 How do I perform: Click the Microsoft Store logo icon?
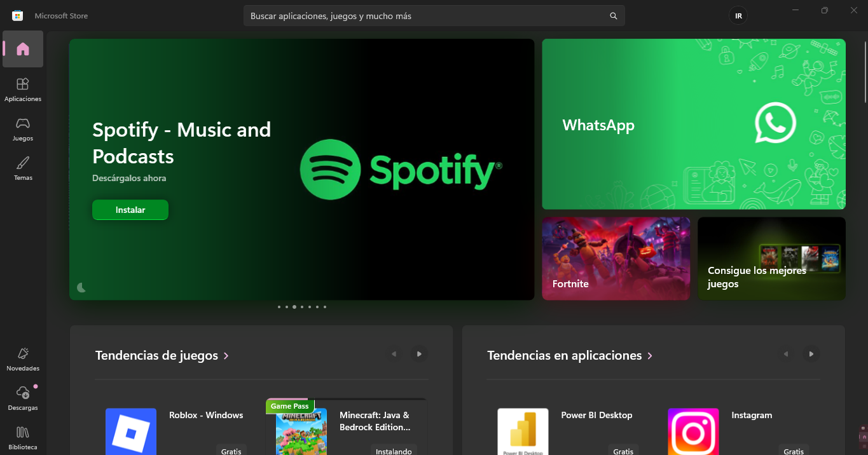[18, 15]
